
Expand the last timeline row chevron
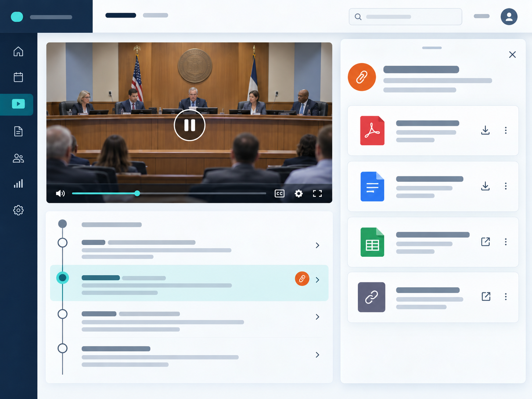(317, 355)
